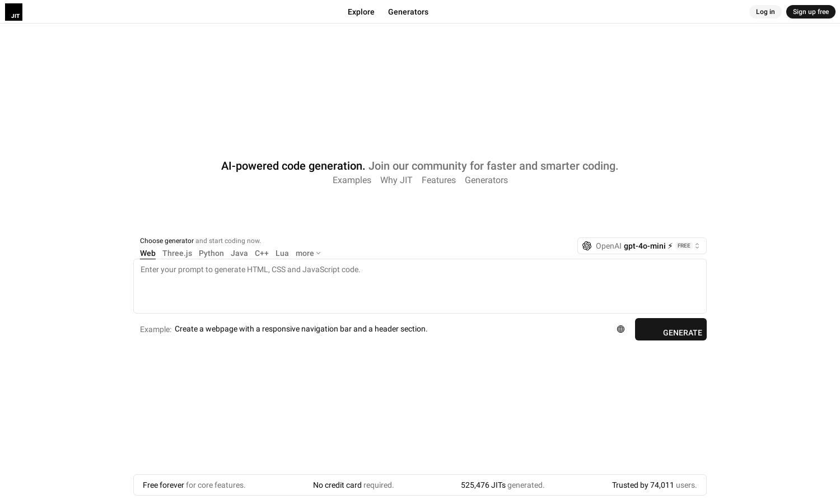
Task: Click the OpenAI logo icon in model selector
Action: pos(587,246)
